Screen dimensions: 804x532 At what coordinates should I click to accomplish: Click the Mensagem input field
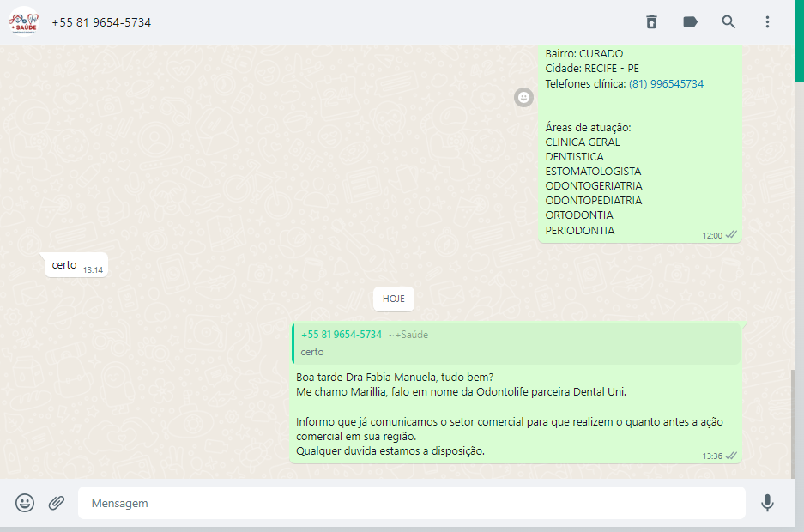tap(412, 503)
